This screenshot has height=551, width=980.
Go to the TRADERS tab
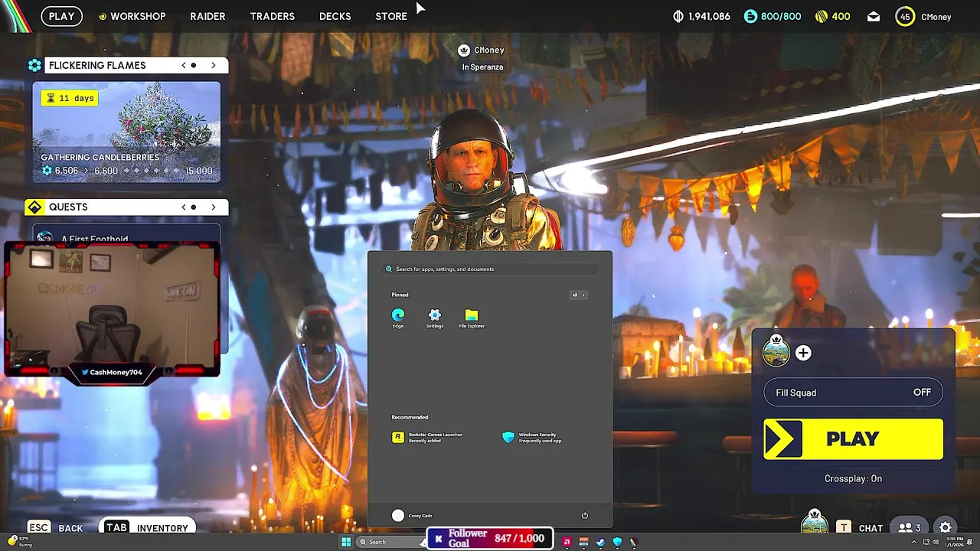click(272, 16)
